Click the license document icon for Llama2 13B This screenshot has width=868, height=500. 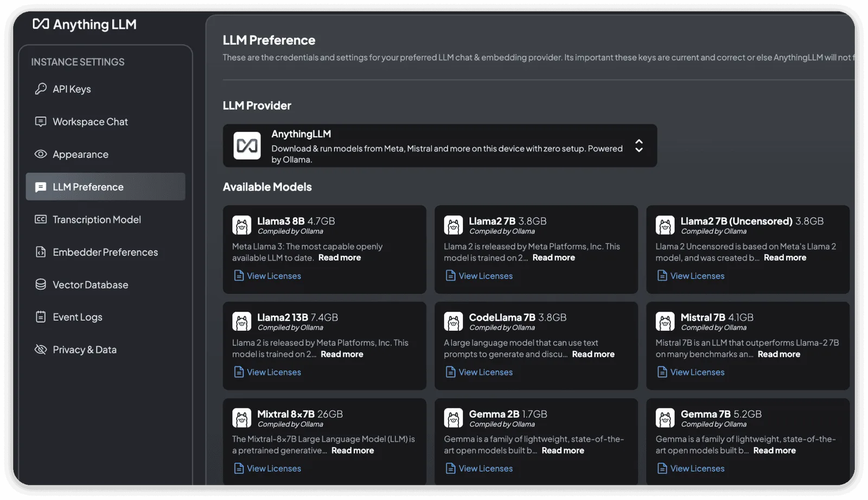239,372
